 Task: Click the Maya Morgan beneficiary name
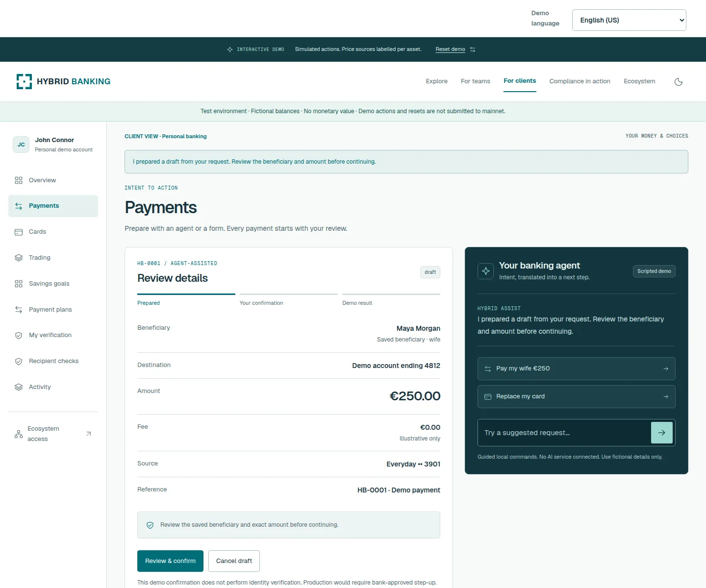[x=418, y=328]
